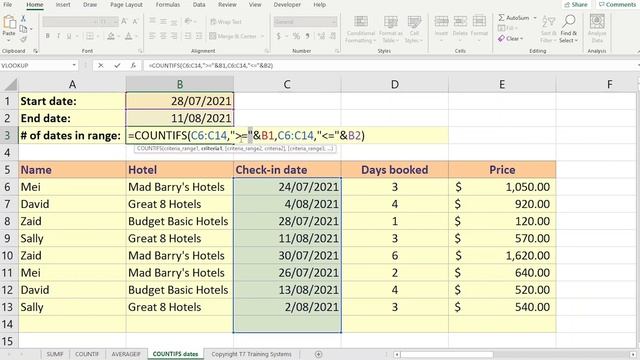This screenshot has width=640, height=360.
Task: Click the Fill Color bucket icon
Action: pyautogui.click(x=111, y=36)
